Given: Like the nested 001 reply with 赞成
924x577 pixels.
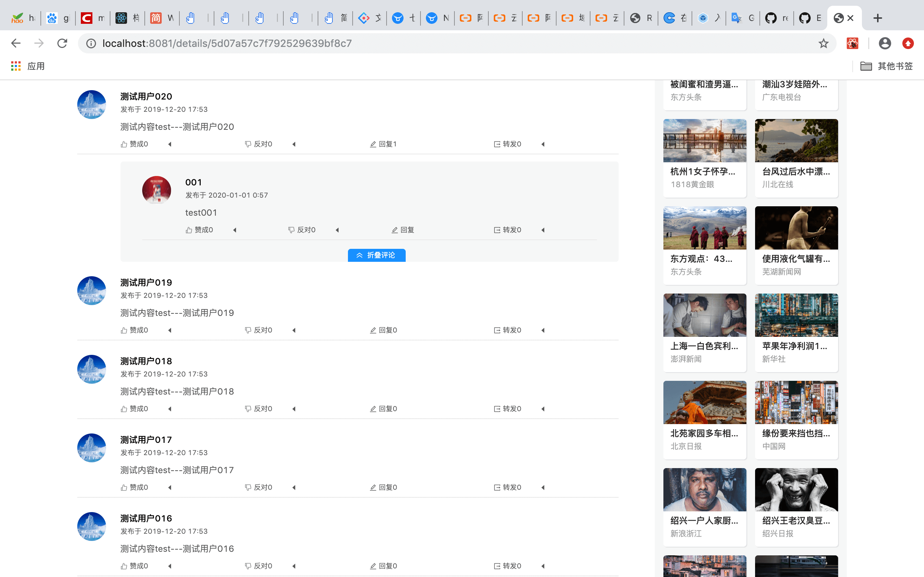Looking at the screenshot, I should [x=199, y=230].
